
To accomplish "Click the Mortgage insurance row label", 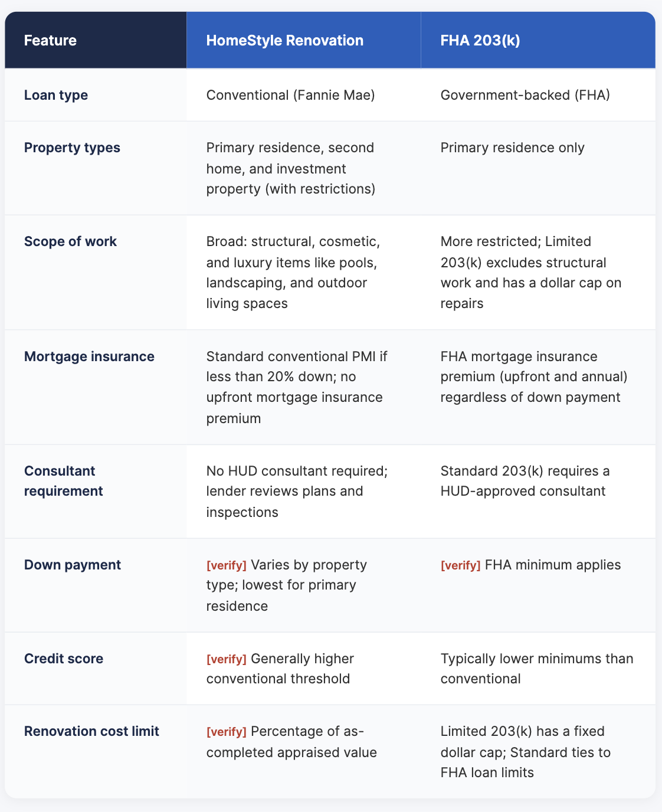I will click(89, 356).
